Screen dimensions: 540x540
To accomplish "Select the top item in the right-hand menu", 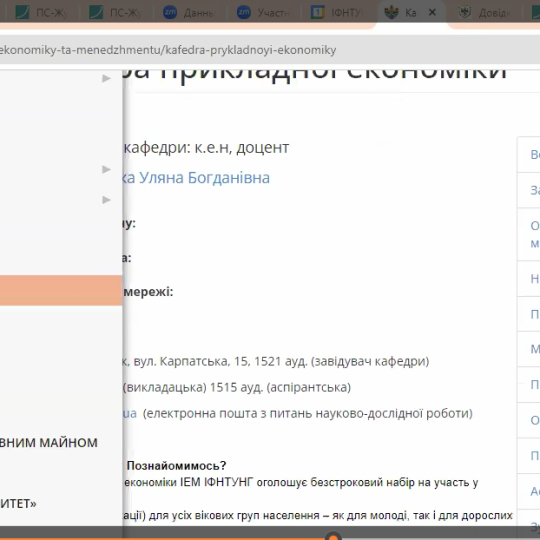I will click(529, 155).
